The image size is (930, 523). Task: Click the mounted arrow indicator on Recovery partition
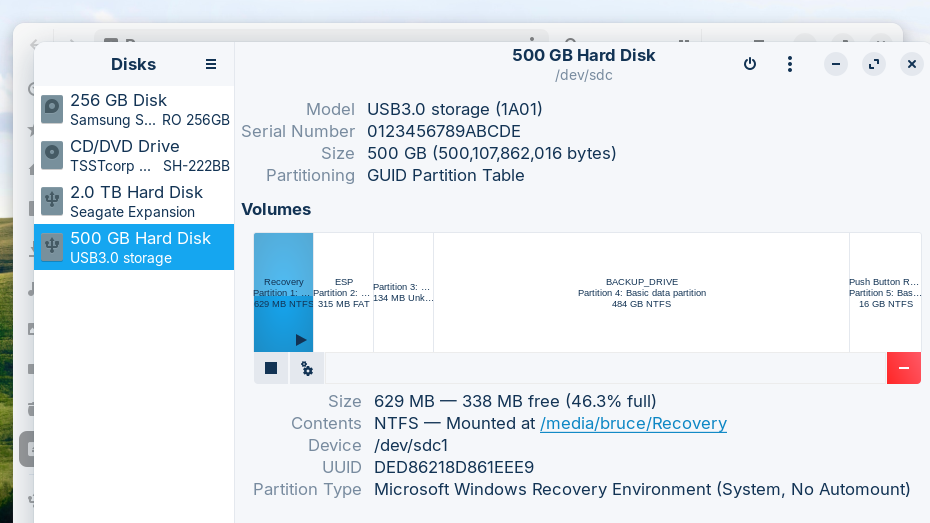(x=301, y=340)
